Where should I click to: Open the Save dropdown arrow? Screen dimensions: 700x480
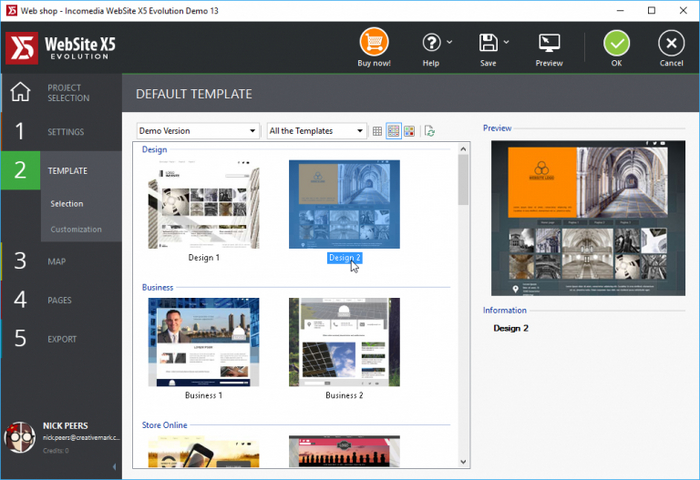(507, 43)
